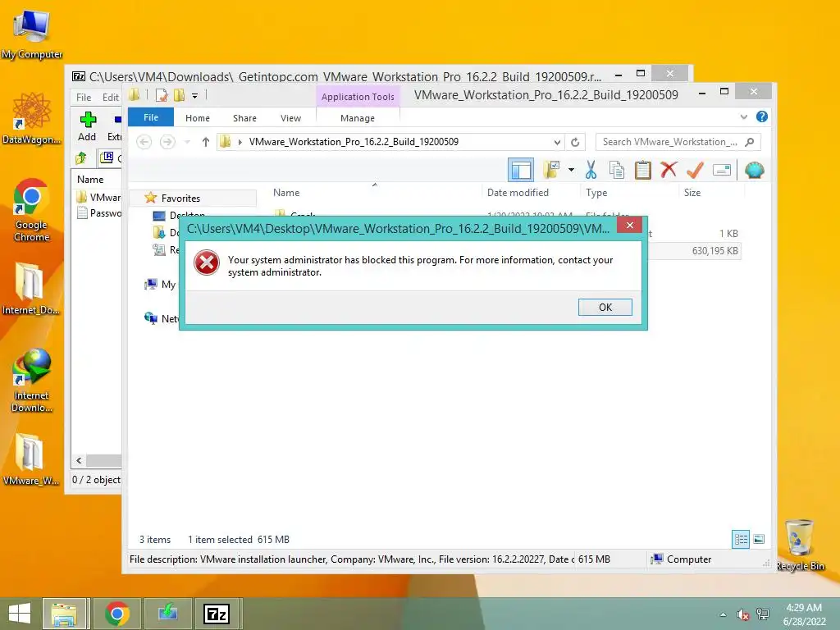
Task: Click 7-Zip horizontal scrollbar left arrow
Action: 80,461
